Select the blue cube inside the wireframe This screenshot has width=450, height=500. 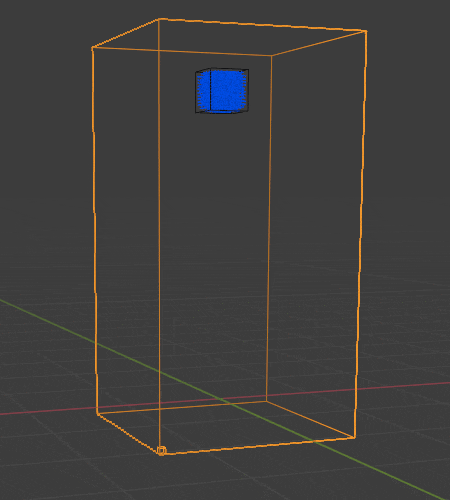tap(222, 91)
